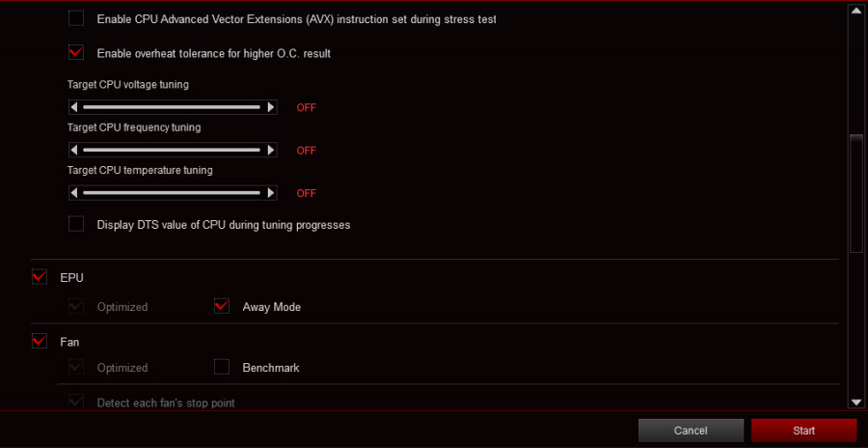Click the vertical scrollbar thumb
Image resolution: width=868 pixels, height=448 pixels.
pos(856,194)
